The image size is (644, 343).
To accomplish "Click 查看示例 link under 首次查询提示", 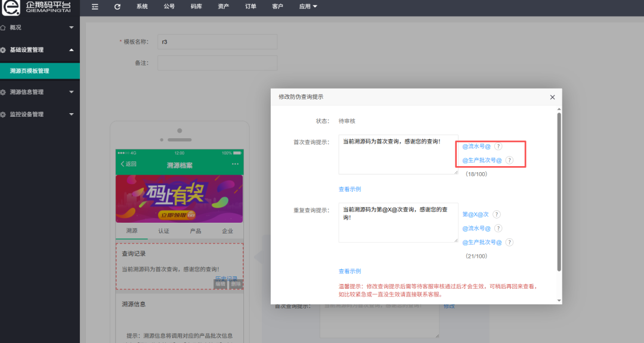I will coord(349,189).
